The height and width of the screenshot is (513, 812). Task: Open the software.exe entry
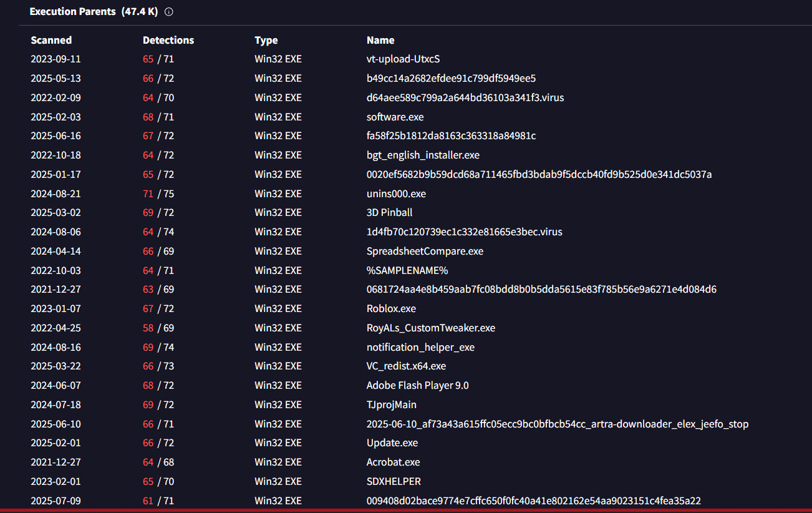(x=395, y=117)
